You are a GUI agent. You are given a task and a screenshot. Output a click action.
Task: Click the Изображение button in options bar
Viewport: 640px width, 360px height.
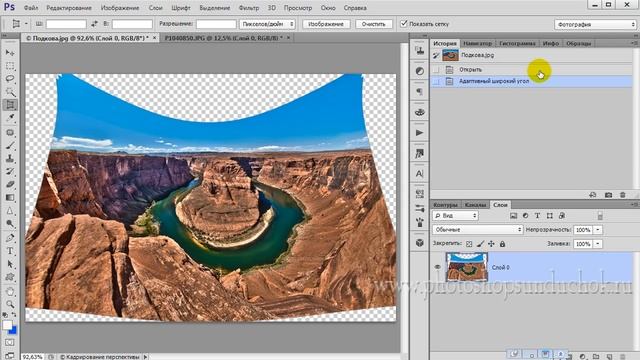pyautogui.click(x=325, y=24)
